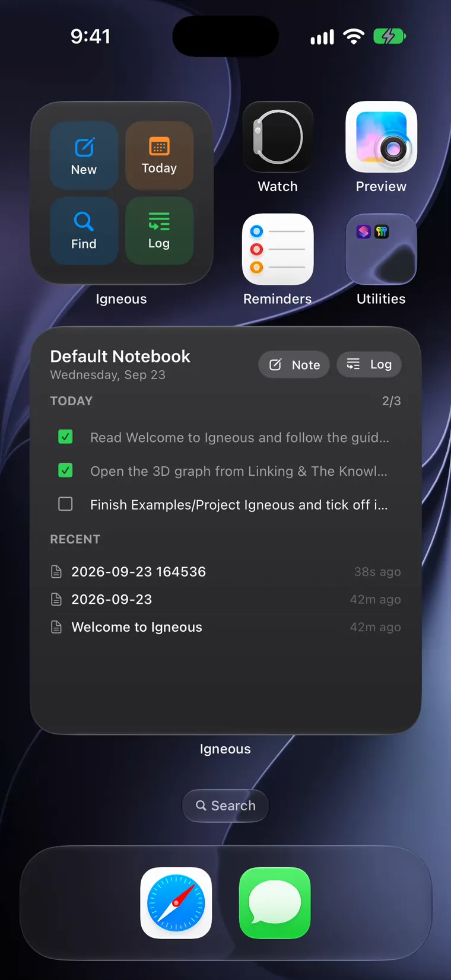Uncheck 'Open the 3D graph' task
The image size is (451, 980).
pyautogui.click(x=65, y=470)
